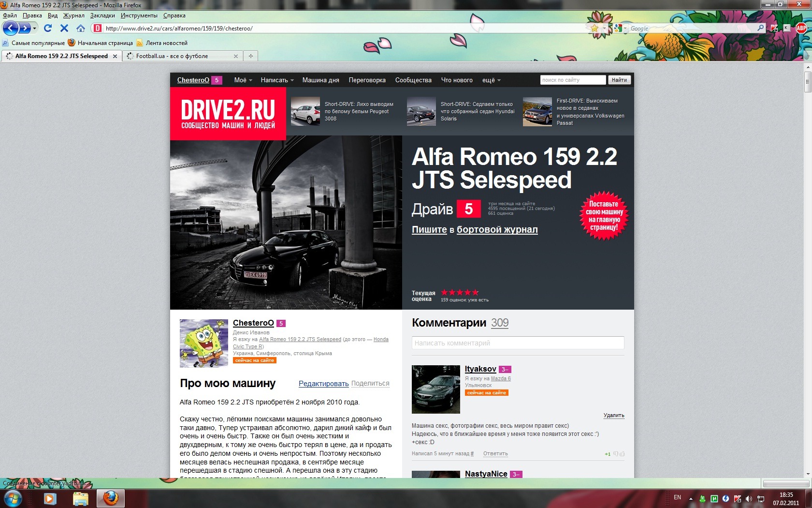The image size is (812, 508).
Task: Show hidden tray icons arrow
Action: (691, 498)
